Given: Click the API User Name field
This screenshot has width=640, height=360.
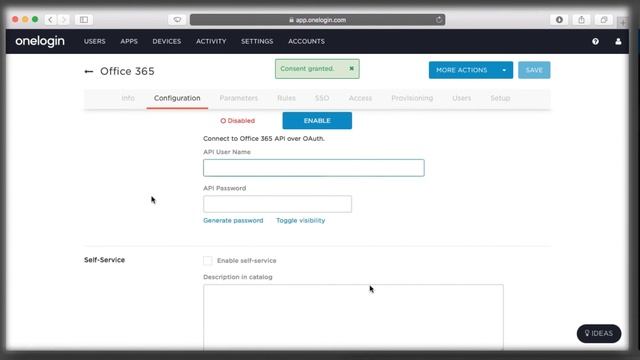Looking at the screenshot, I should coord(314,168).
